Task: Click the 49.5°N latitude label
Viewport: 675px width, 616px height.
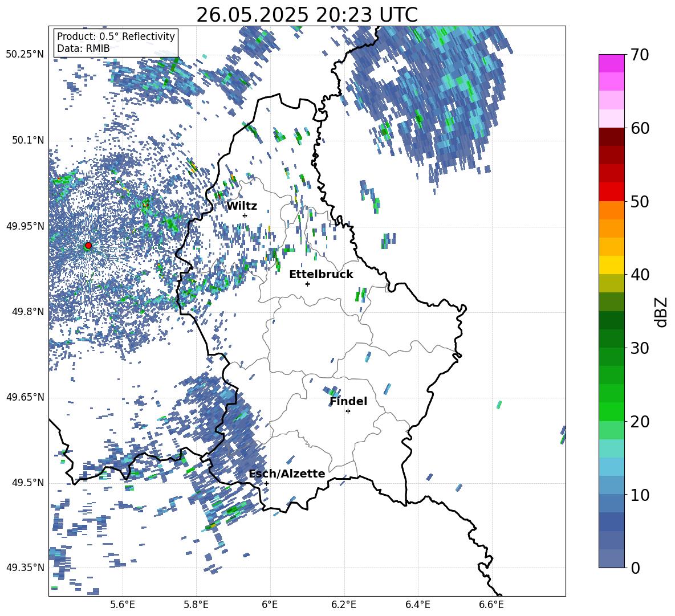Action: point(27,482)
